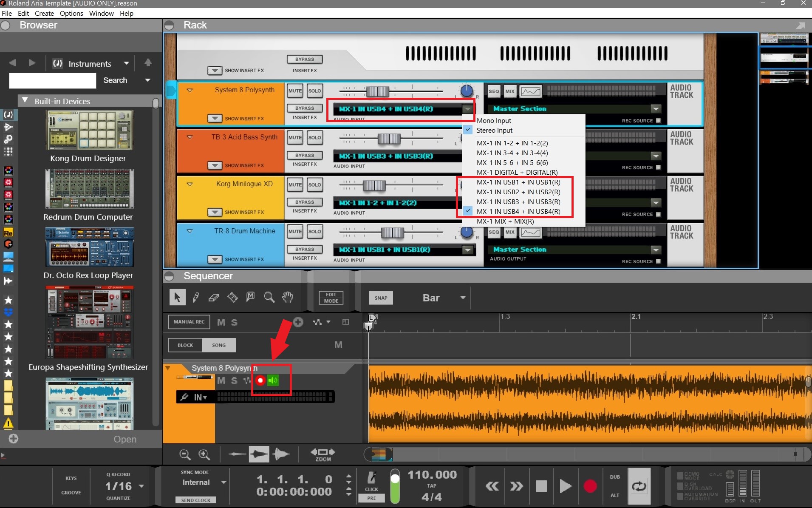Start recording with the transport Record button
Viewport: 812px width, 508px height.
click(590, 486)
